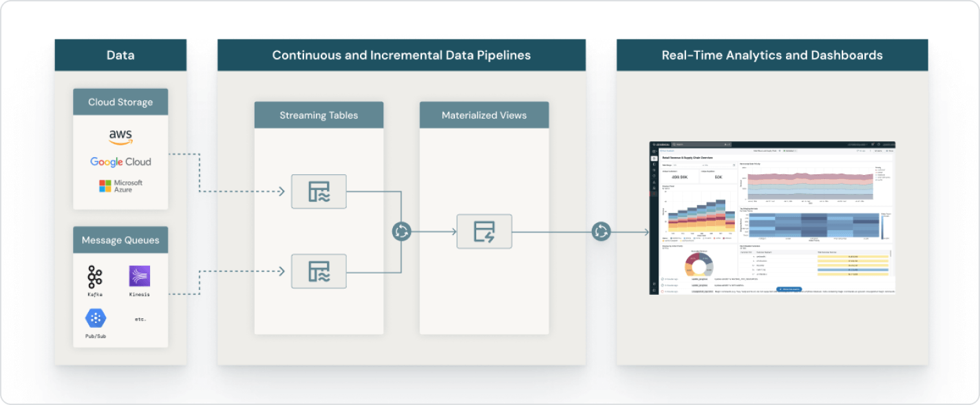
Task: Select the Cloud Storage header
Action: [120, 102]
